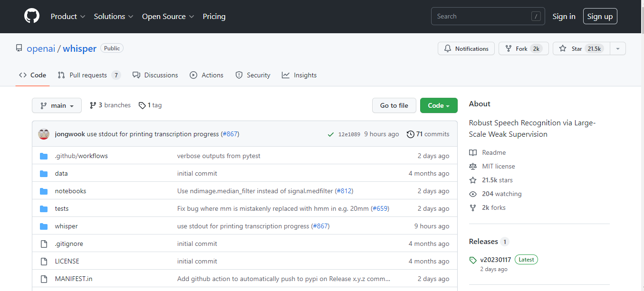
Task: Click the folder icon for tests
Action: point(44,208)
